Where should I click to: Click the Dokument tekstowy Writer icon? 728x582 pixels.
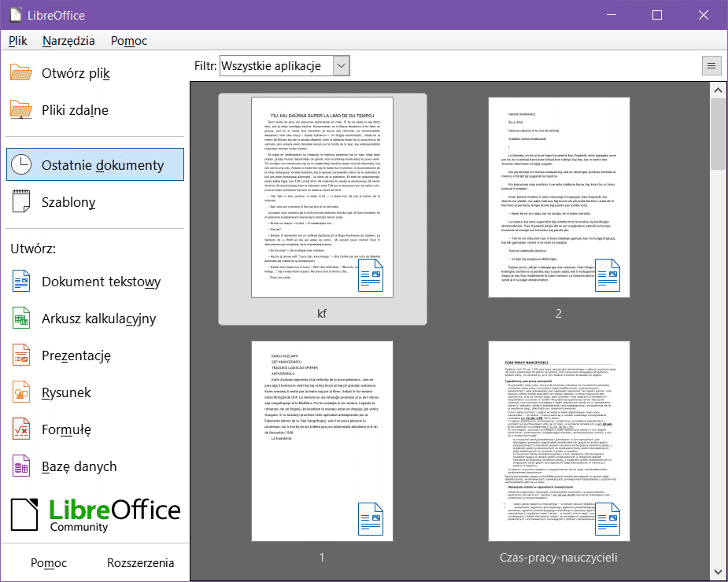pyautogui.click(x=21, y=282)
